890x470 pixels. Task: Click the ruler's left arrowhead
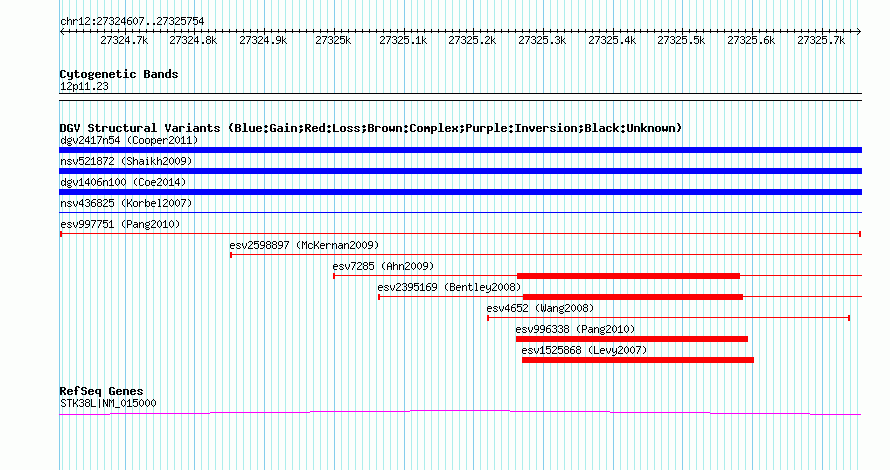[x=62, y=32]
